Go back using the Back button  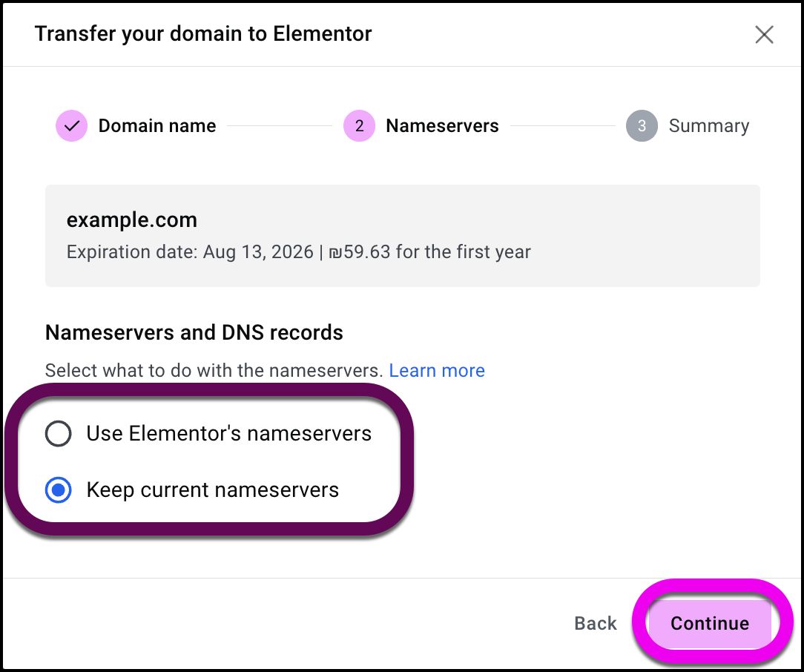click(x=595, y=623)
